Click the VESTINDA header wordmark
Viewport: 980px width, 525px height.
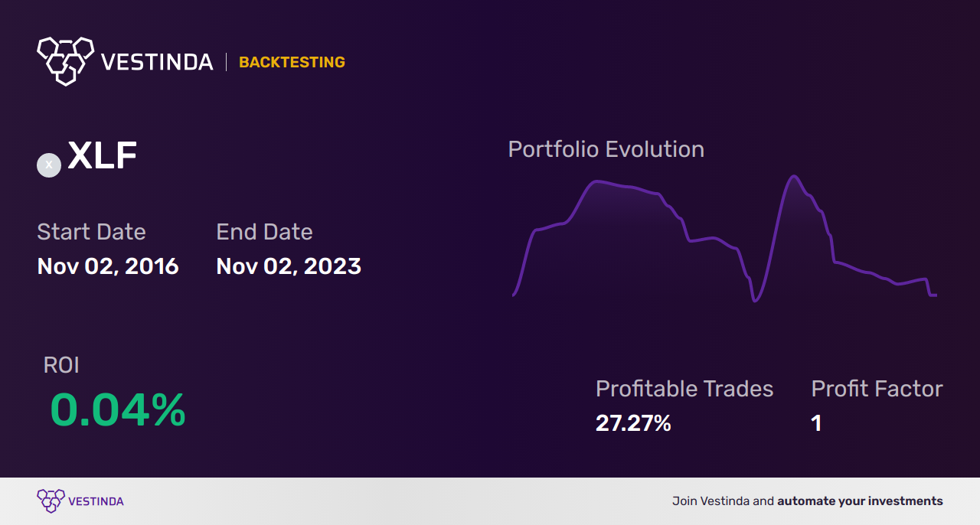(157, 62)
